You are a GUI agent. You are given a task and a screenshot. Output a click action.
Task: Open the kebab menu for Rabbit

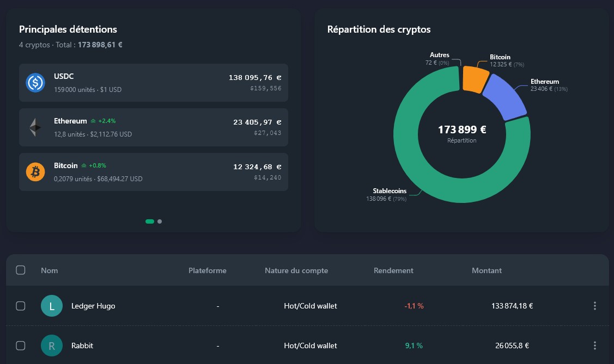594,346
